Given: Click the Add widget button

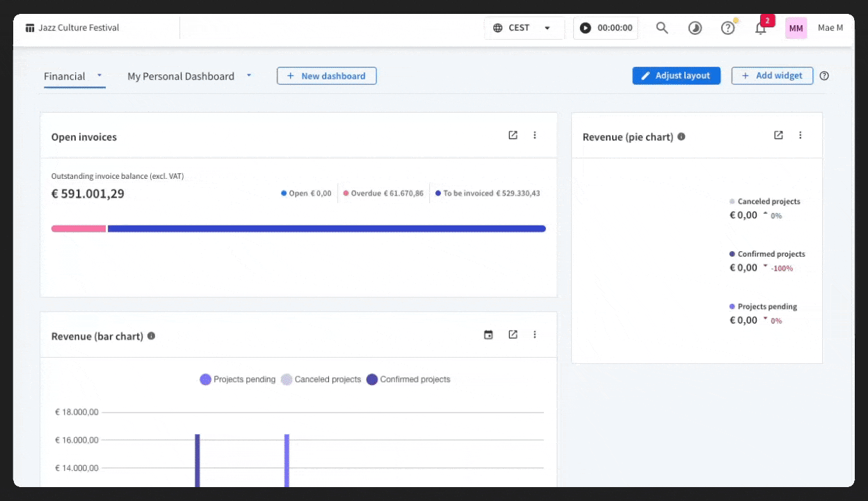Looking at the screenshot, I should 772,76.
